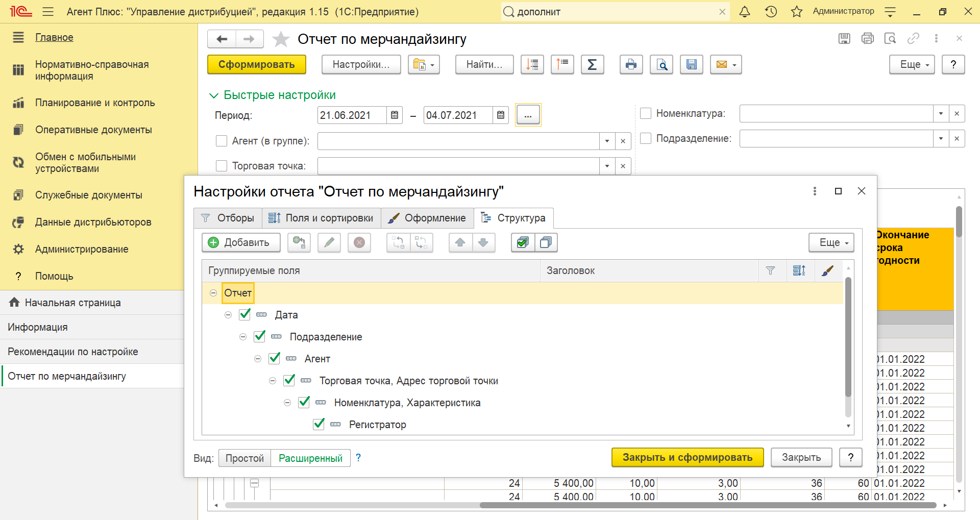
Task: Open the filter column header icon
Action: pos(771,270)
